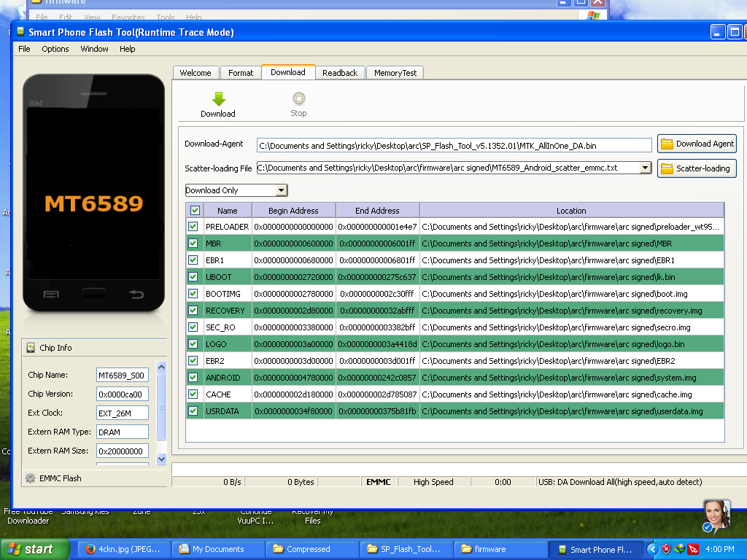This screenshot has height=560, width=747.
Task: Click the Location column header
Action: click(572, 211)
